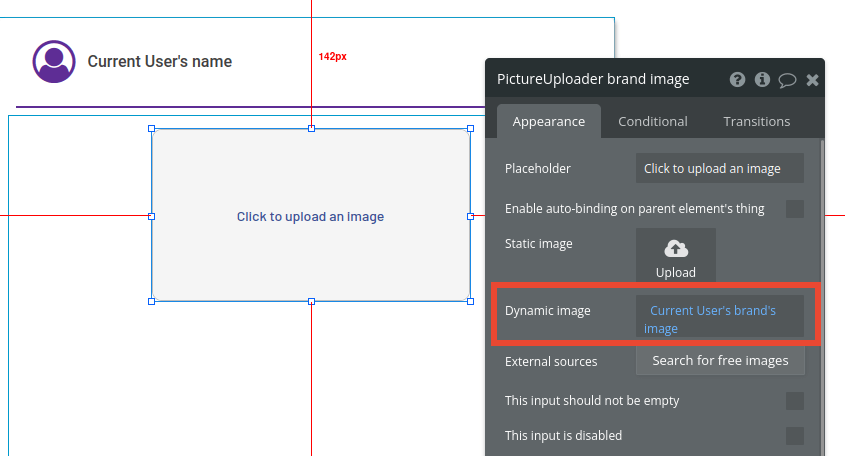Select the 'Current User's name' text element

[160, 61]
